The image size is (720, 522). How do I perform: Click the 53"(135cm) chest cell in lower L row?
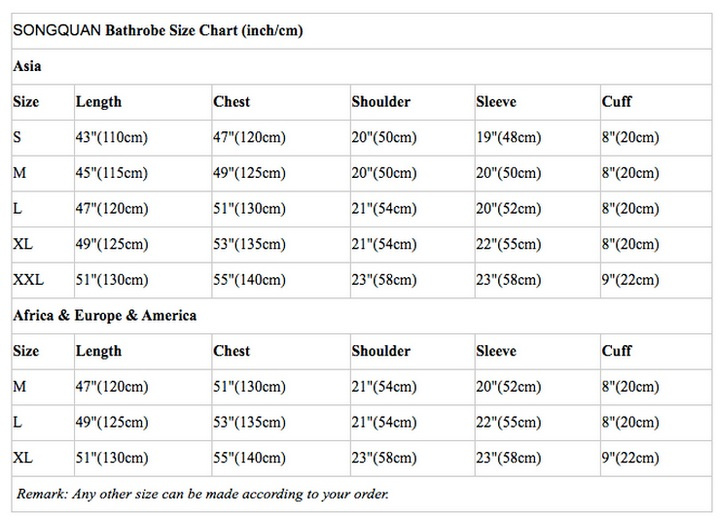[249, 422]
